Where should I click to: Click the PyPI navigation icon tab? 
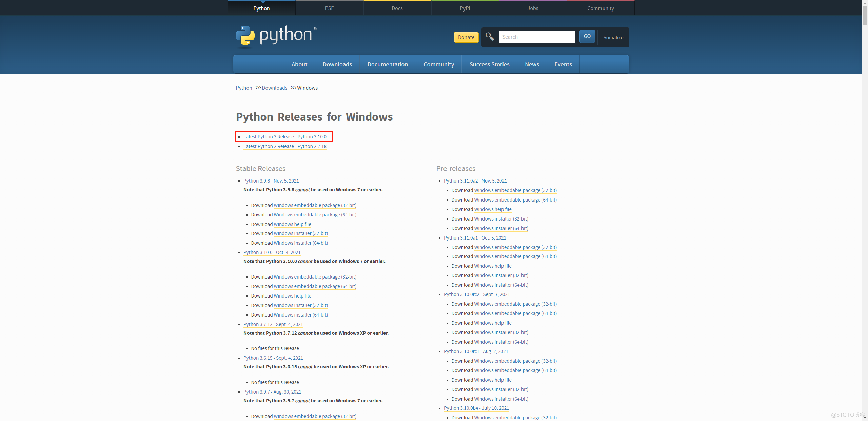coord(465,8)
